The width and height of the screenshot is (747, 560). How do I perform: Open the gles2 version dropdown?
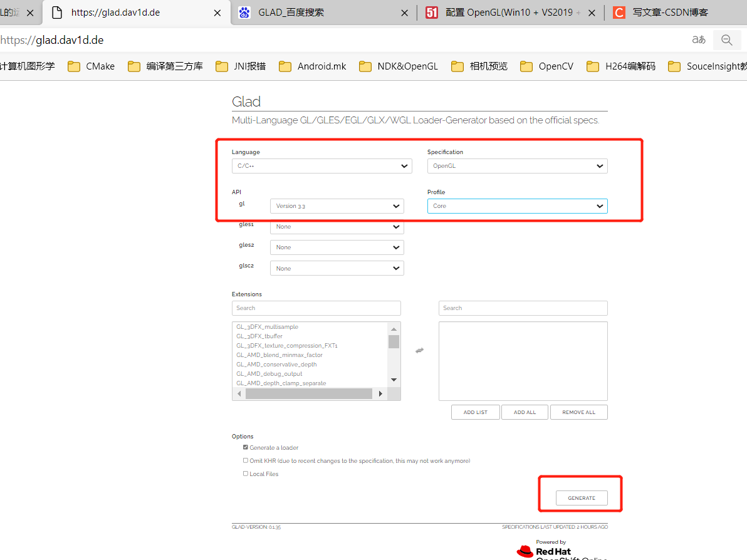pyautogui.click(x=337, y=247)
